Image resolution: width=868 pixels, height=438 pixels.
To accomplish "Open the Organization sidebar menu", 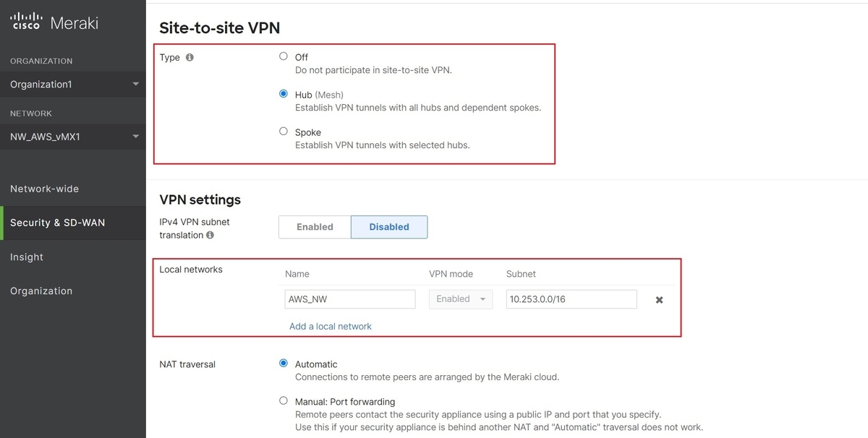I will [x=41, y=291].
